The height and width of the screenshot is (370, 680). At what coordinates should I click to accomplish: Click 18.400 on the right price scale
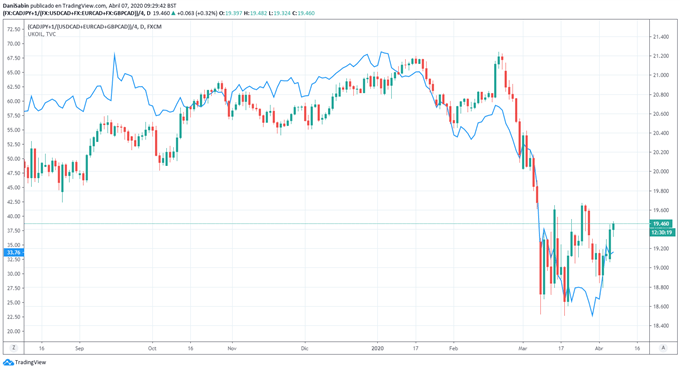(660, 326)
